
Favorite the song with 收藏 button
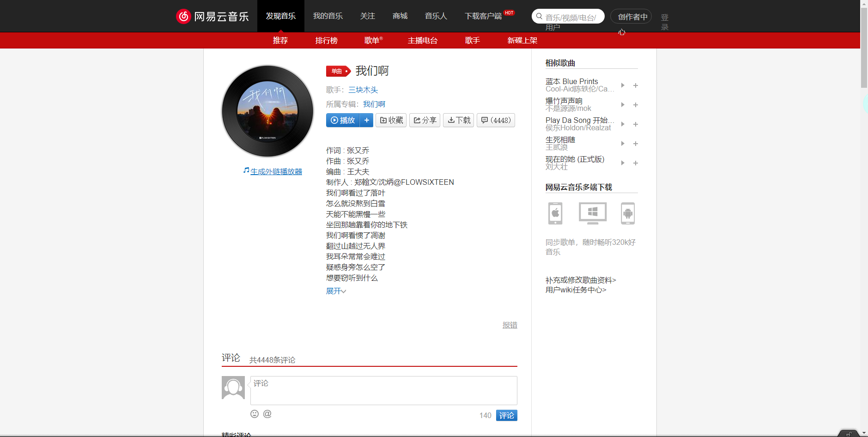pyautogui.click(x=391, y=120)
